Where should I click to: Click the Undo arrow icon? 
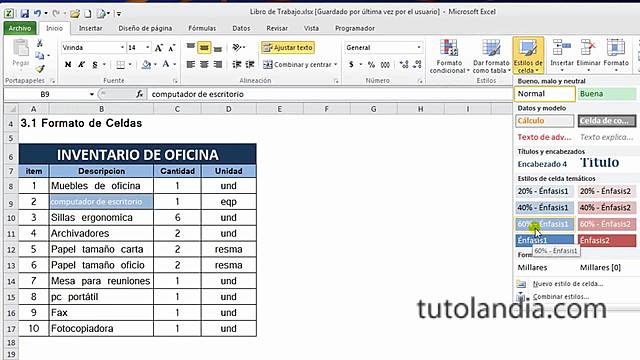click(x=37, y=13)
